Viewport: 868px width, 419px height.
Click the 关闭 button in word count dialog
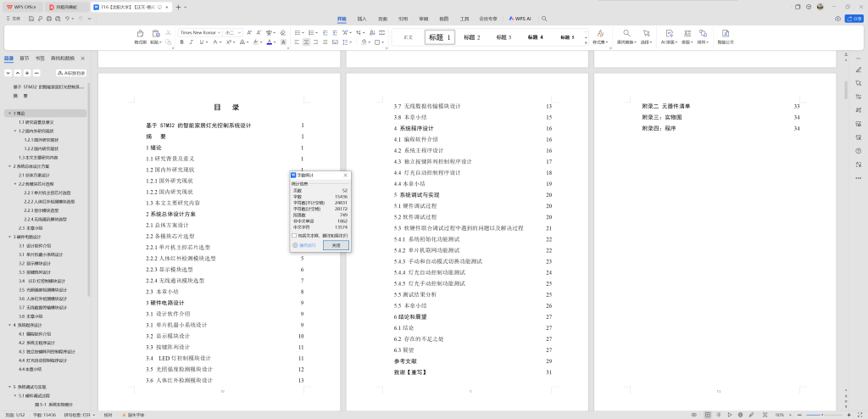336,245
